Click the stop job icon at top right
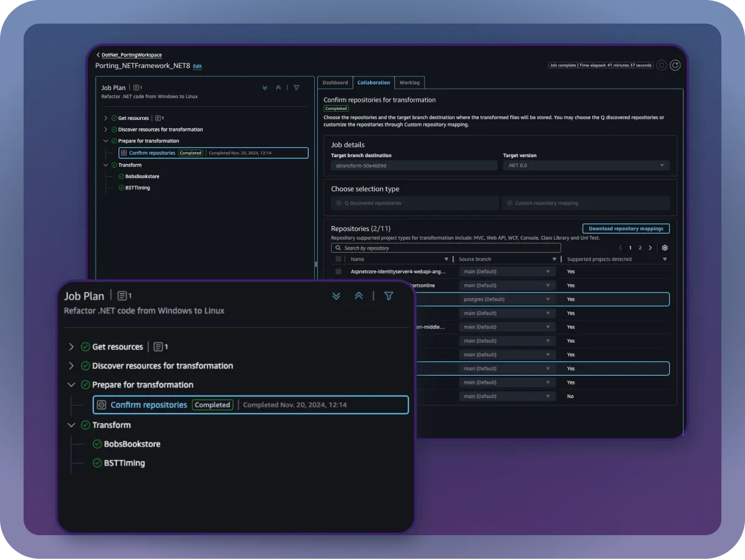 click(x=662, y=65)
